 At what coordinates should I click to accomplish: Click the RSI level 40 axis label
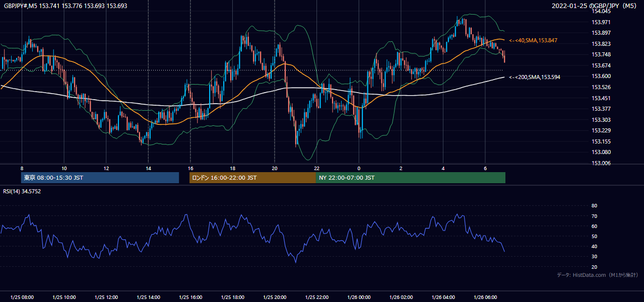coord(594,246)
